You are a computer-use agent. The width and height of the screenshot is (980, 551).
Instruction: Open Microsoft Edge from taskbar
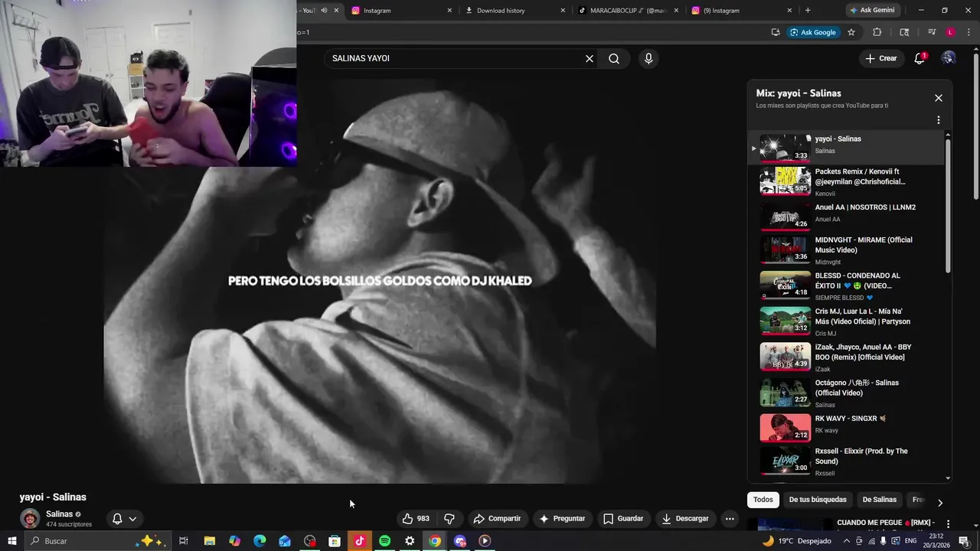click(260, 541)
